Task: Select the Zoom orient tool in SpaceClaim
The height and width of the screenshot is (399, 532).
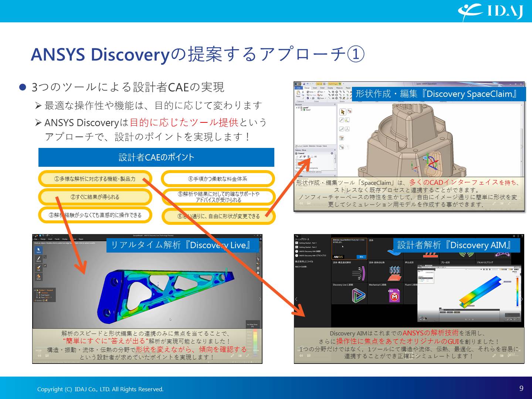Action: click(321, 98)
